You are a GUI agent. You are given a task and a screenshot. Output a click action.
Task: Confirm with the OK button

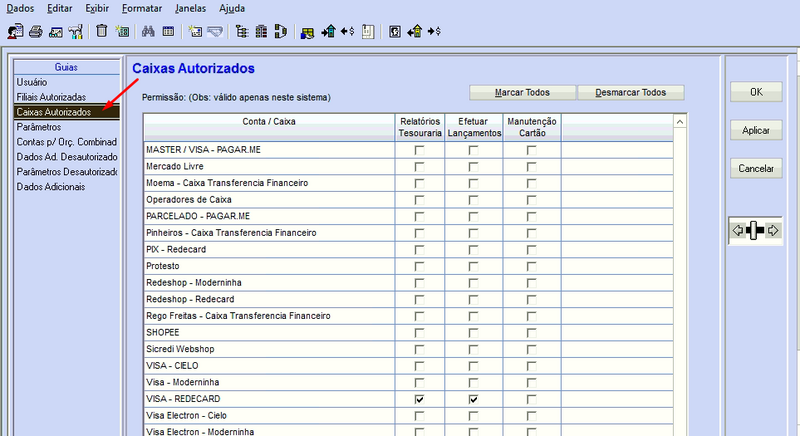pos(756,92)
